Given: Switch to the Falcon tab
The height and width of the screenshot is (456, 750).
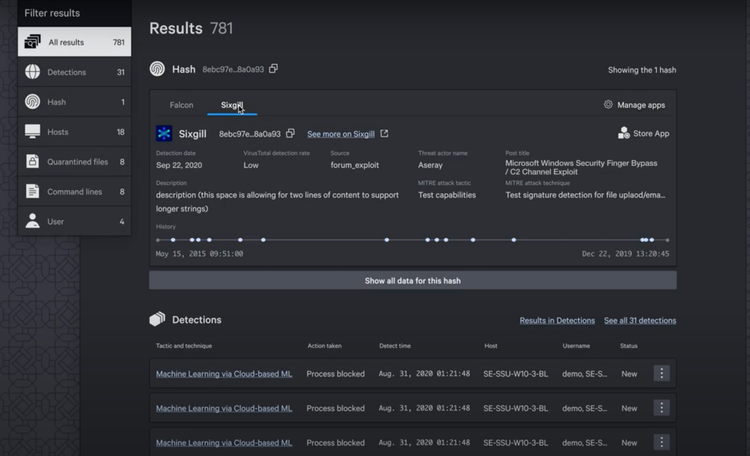Looking at the screenshot, I should coord(181,105).
